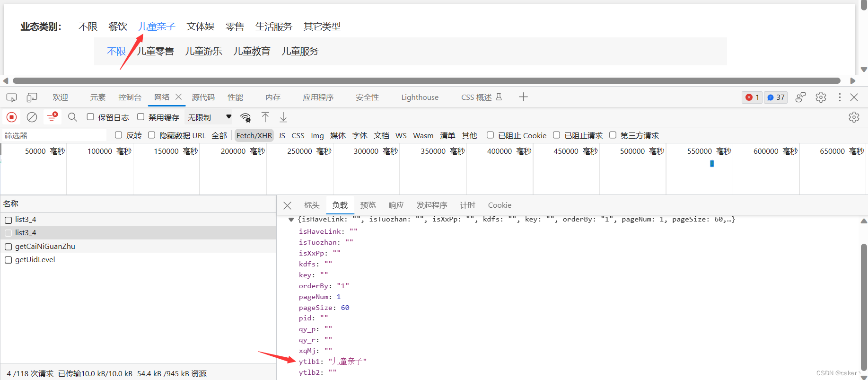The image size is (868, 380).
Task: Toggle 第三方请求 checkbox
Action: [613, 135]
